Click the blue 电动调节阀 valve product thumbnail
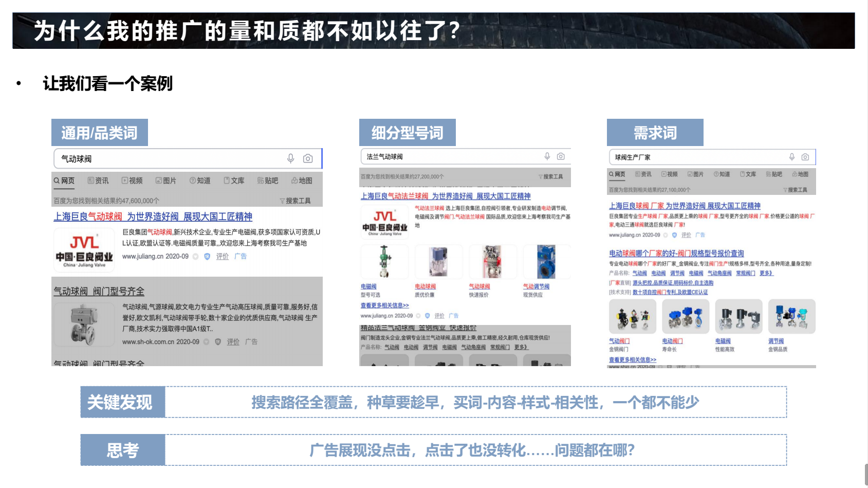The width and height of the screenshot is (868, 488). [546, 262]
